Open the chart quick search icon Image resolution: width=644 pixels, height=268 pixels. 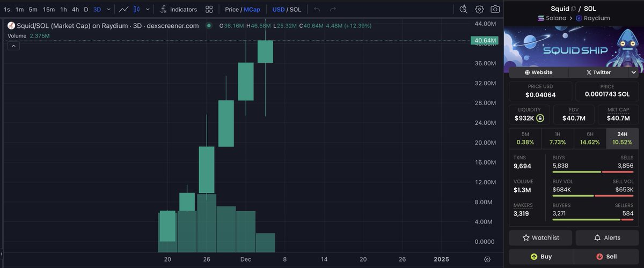(464, 9)
